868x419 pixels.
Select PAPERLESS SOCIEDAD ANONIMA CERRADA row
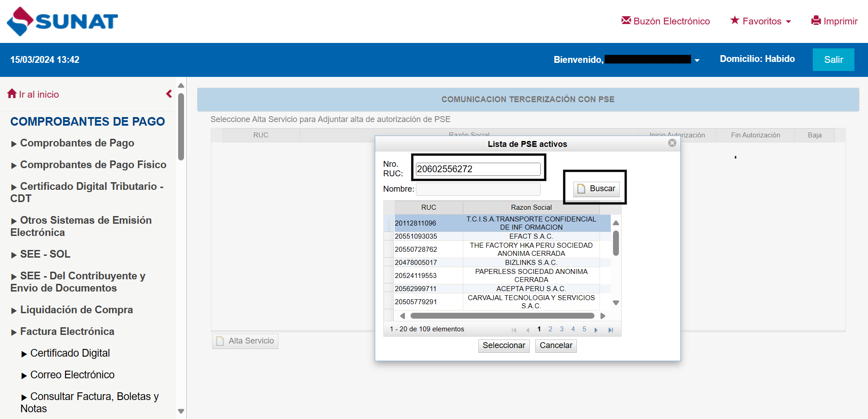click(x=497, y=276)
